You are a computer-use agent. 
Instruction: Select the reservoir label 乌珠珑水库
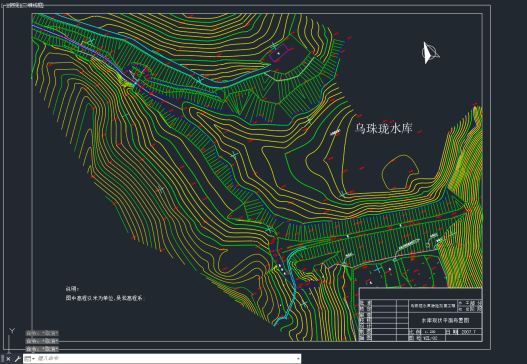pos(384,128)
